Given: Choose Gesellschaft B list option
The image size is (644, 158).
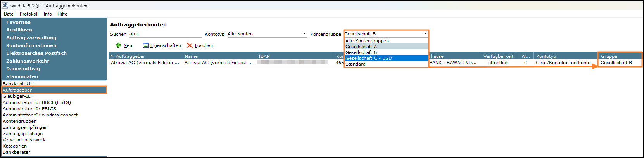Looking at the screenshot, I should (386, 52).
